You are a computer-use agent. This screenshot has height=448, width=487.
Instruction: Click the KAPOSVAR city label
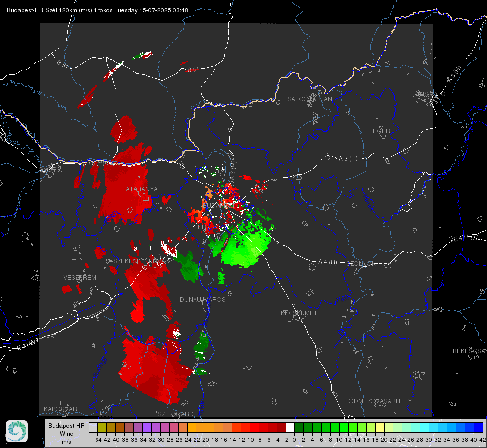point(60,409)
